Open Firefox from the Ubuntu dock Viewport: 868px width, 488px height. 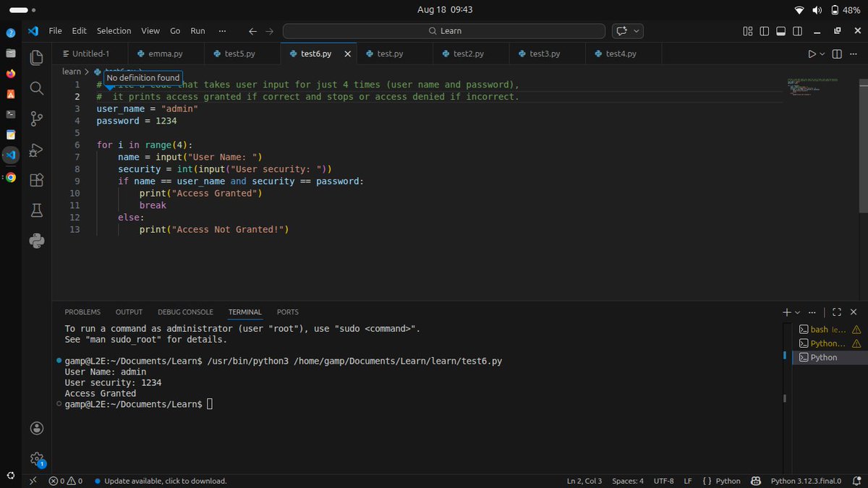(10, 74)
